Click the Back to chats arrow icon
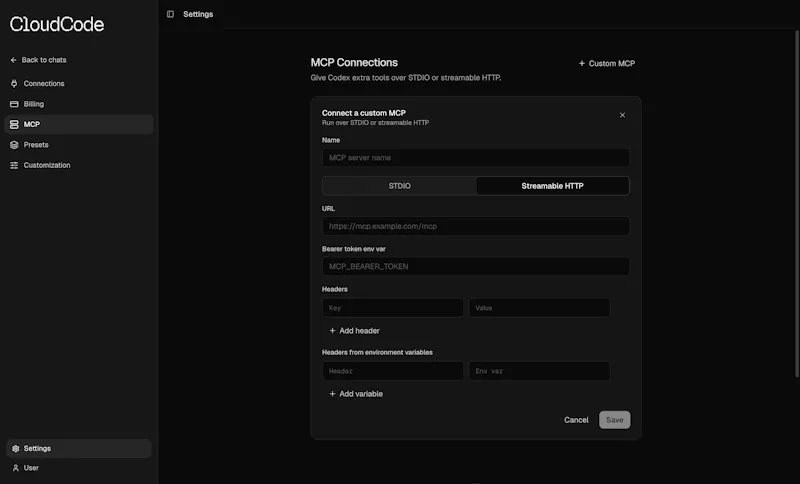 coord(13,60)
